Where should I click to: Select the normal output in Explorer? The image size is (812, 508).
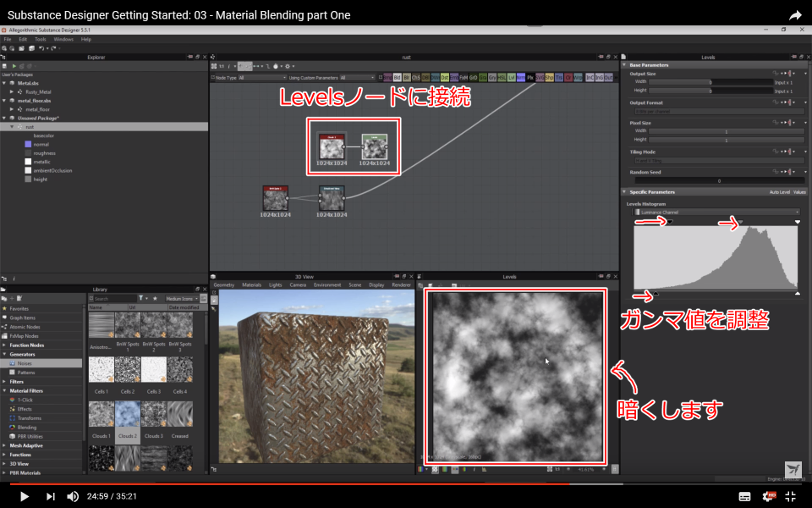point(41,144)
